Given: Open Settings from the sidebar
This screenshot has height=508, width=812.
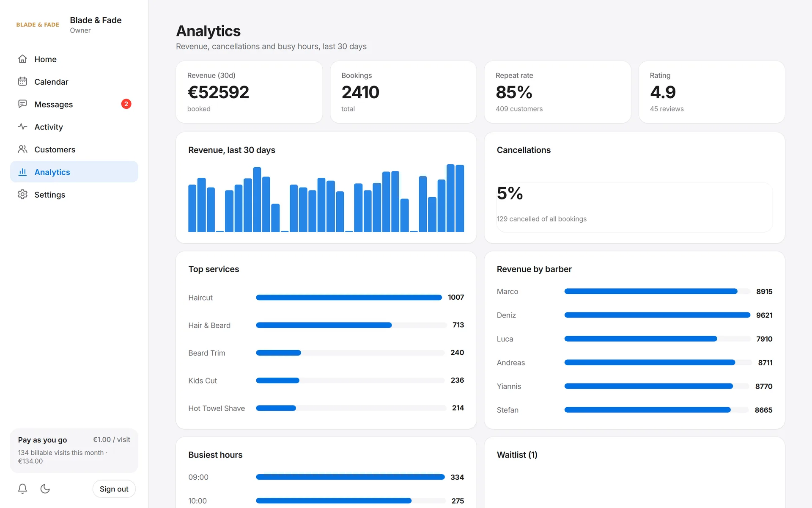Looking at the screenshot, I should click(74, 194).
